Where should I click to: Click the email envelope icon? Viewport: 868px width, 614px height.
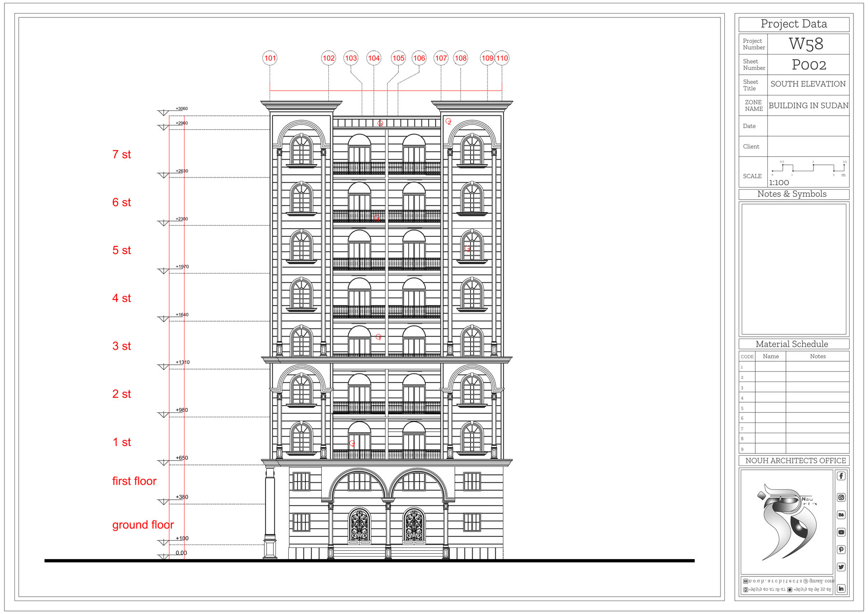click(x=746, y=581)
